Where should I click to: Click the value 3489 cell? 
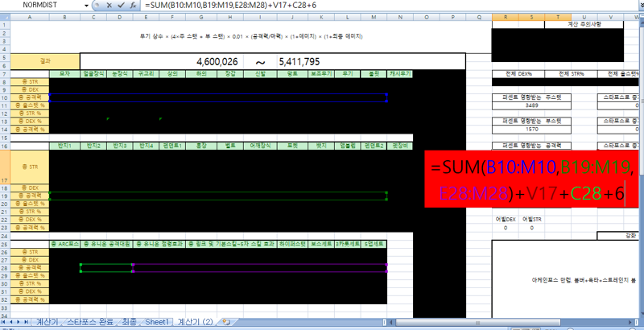531,105
